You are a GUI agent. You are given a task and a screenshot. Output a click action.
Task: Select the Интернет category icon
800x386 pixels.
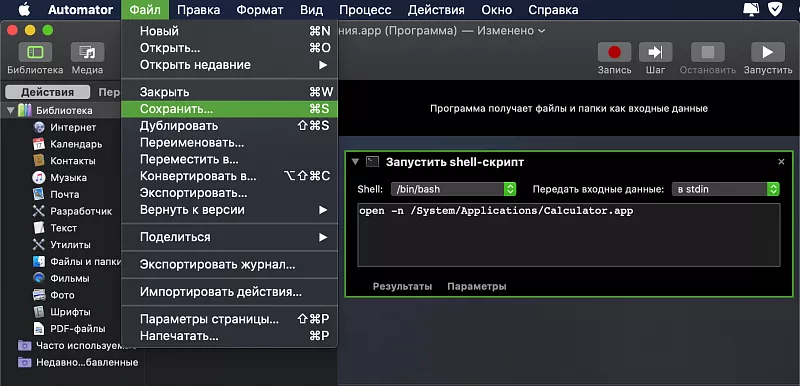pyautogui.click(x=39, y=127)
